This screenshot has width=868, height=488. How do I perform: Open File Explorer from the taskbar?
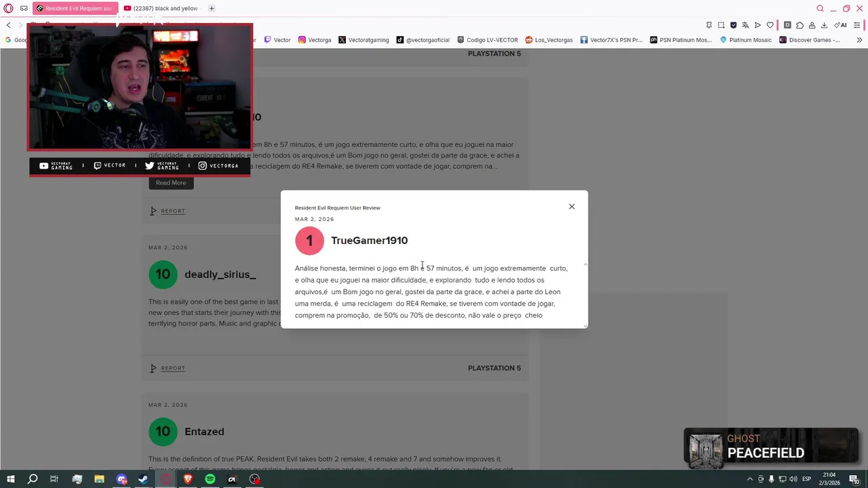pyautogui.click(x=99, y=479)
